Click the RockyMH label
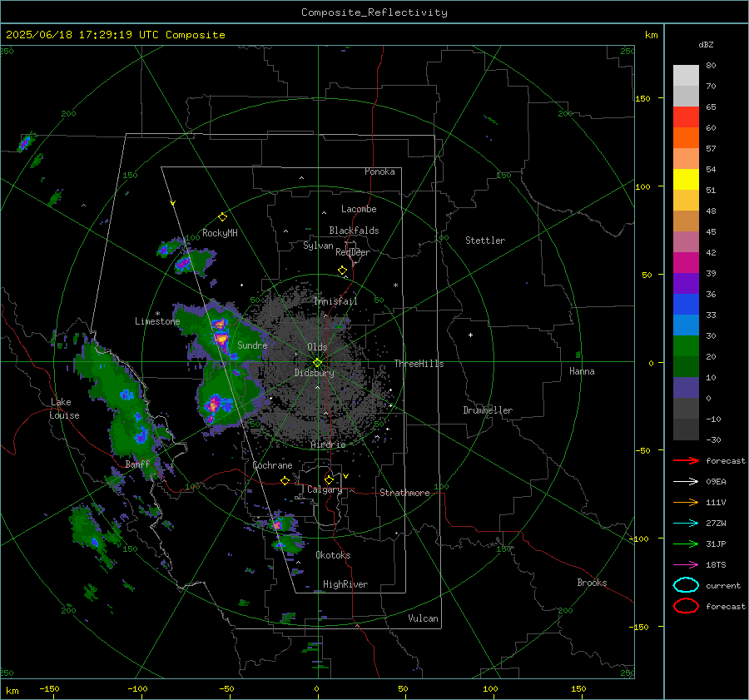The width and height of the screenshot is (749, 700). click(220, 233)
